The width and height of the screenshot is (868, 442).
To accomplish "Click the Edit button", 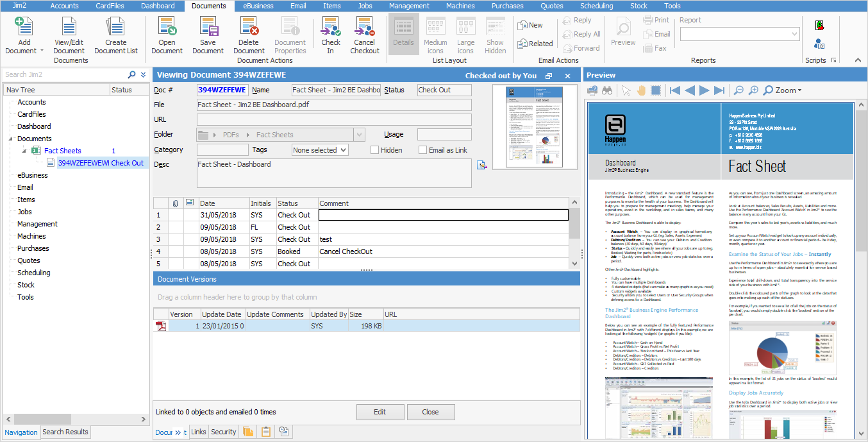I will point(380,412).
